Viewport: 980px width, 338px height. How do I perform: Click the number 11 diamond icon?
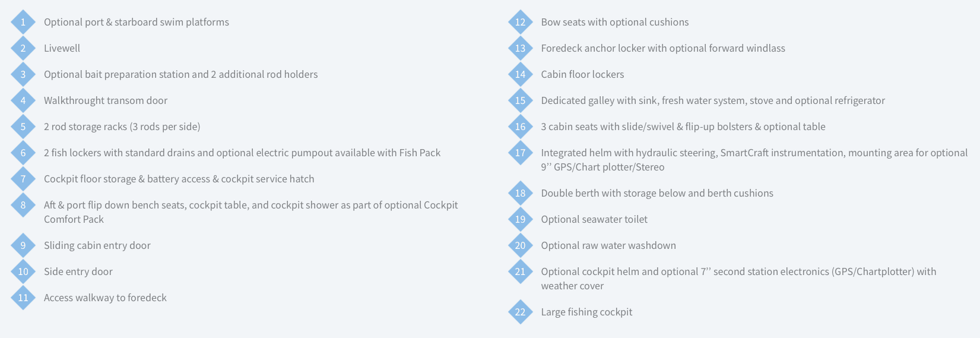pos(23,298)
